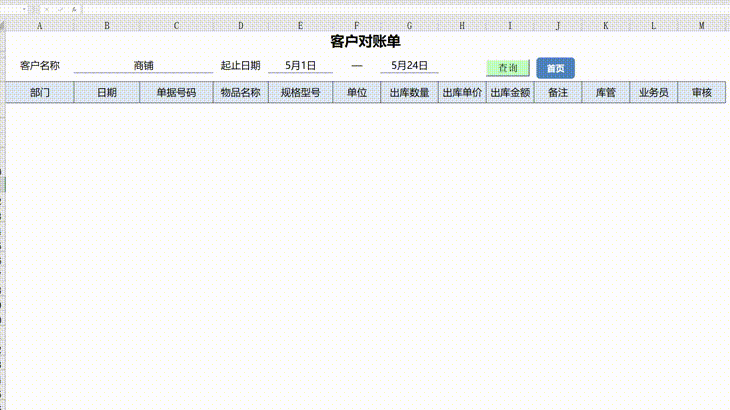Image resolution: width=730 pixels, height=410 pixels.
Task: Click the 部门 table header cell
Action: point(40,93)
